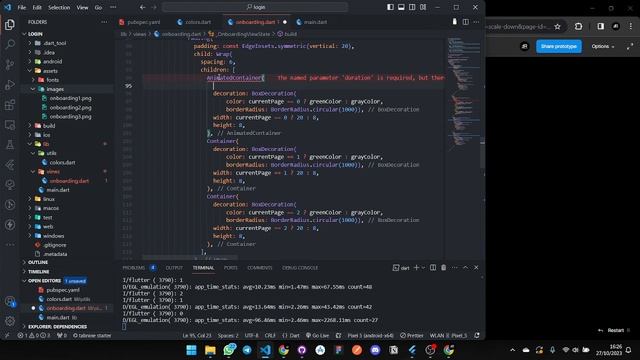The width and height of the screenshot is (640, 360).
Task: Click the title bar search box
Action: pyautogui.click(x=255, y=7)
